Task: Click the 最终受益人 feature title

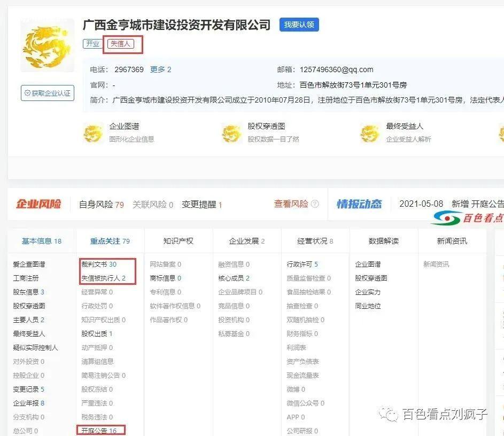Action: coord(405,127)
